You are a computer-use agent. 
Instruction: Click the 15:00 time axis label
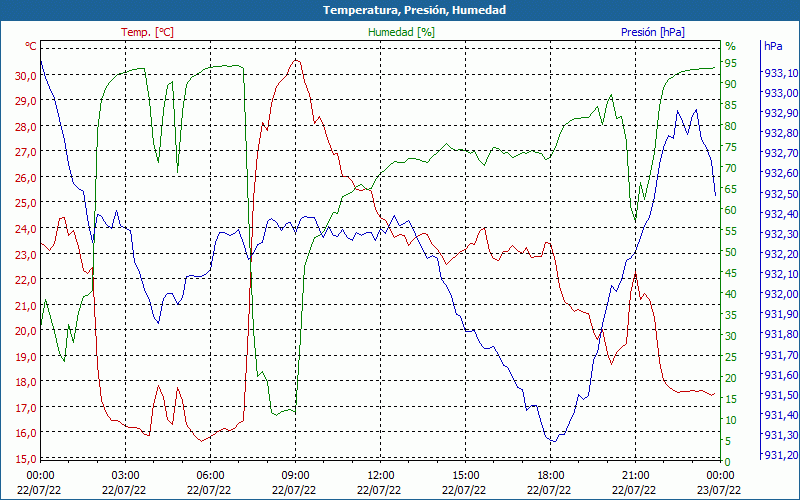tap(465, 476)
